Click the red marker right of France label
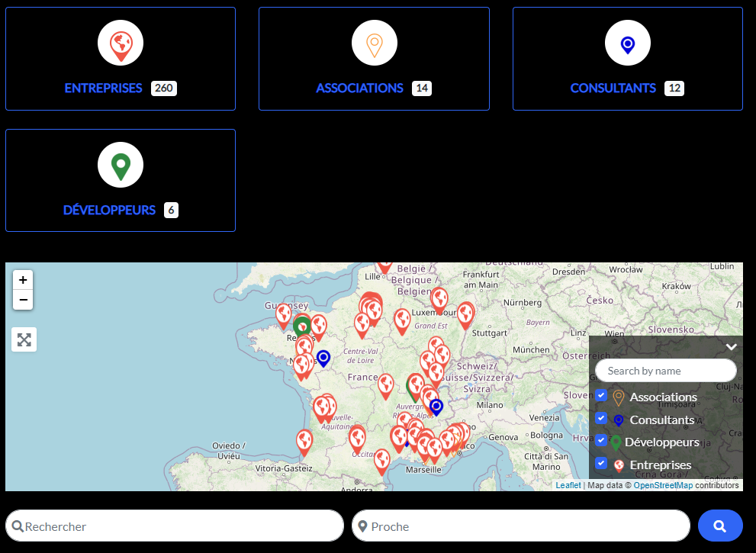The height and width of the screenshot is (553, 756). coord(386,386)
